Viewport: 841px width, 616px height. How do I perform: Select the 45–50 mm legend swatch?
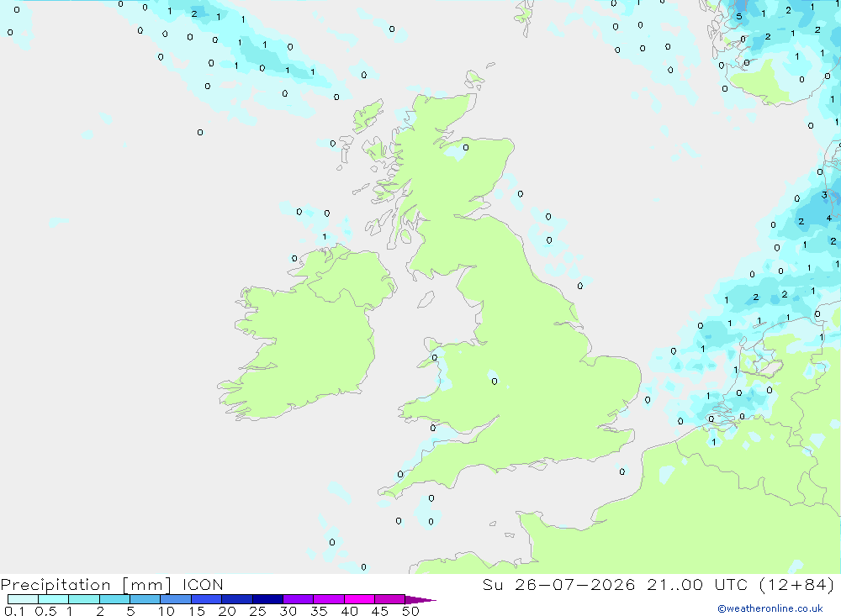pos(389,599)
